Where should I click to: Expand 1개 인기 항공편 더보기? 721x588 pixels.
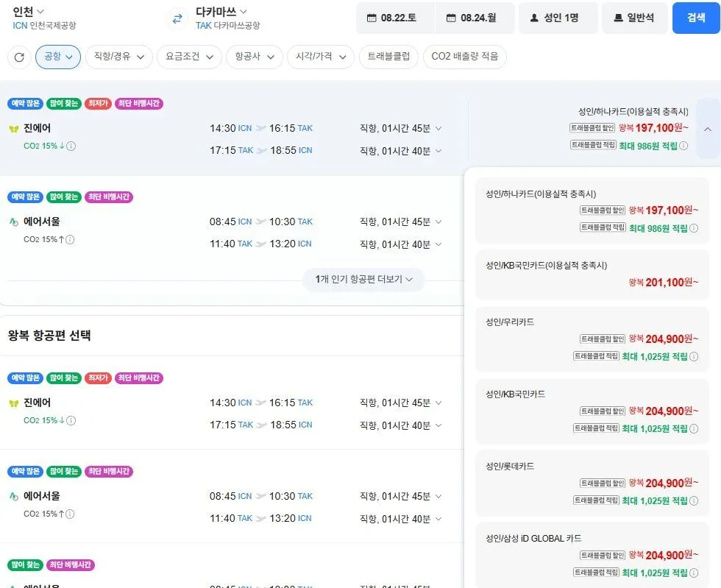point(363,279)
